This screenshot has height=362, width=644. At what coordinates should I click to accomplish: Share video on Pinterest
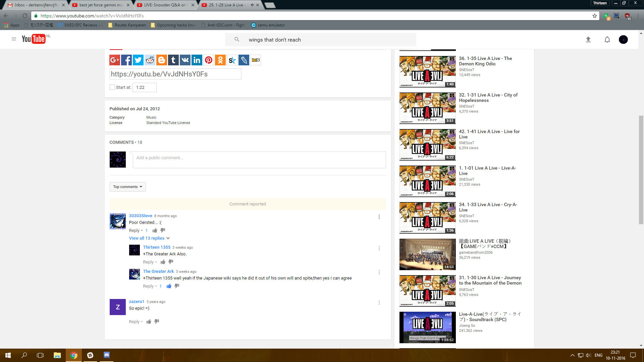click(x=209, y=60)
